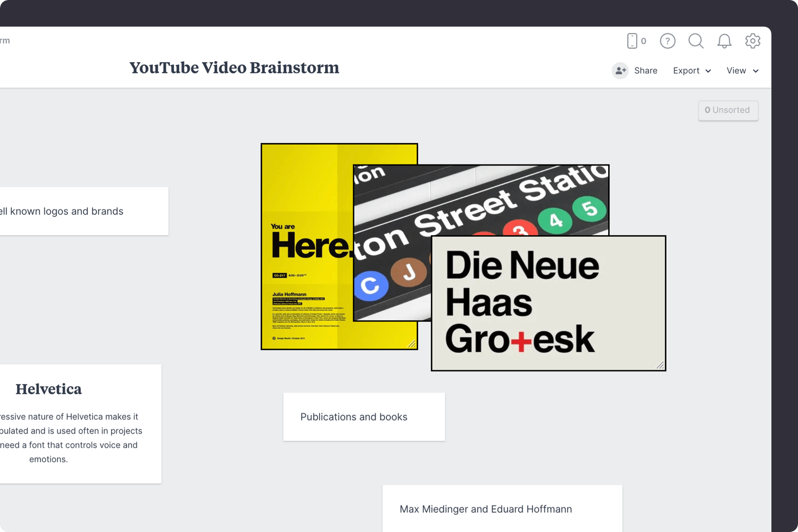Click the Share button
Image resolution: width=798 pixels, height=532 pixels.
click(x=645, y=70)
